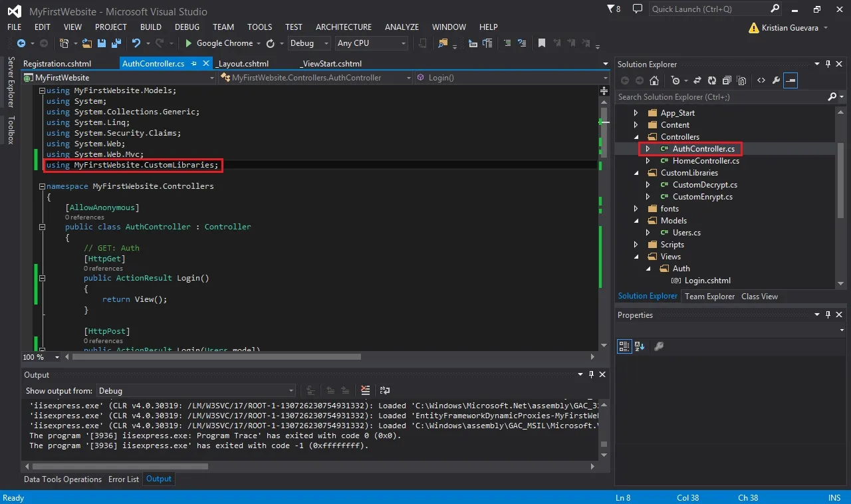Screen dimensions: 851x504
Task: Click the Undo toolbar icon
Action: (x=136, y=43)
